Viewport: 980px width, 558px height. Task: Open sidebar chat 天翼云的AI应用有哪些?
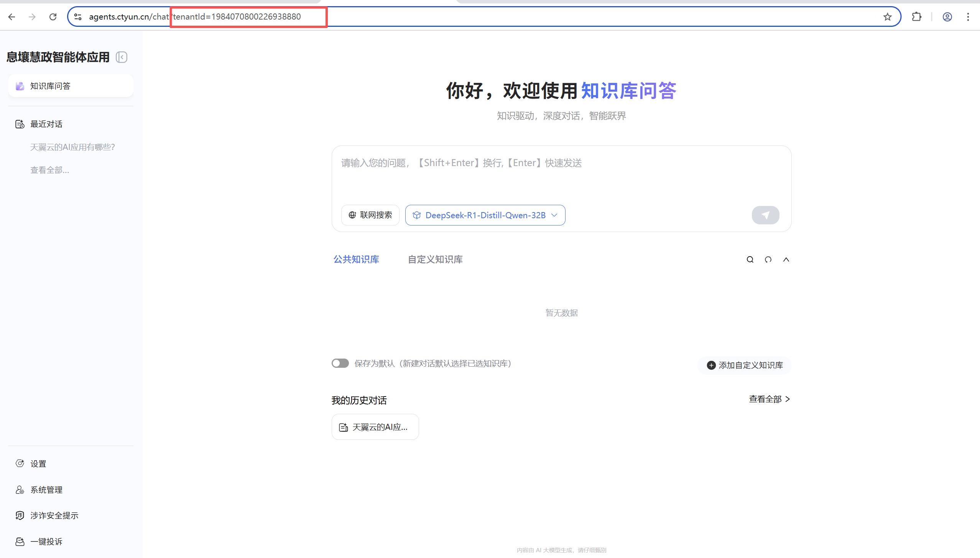pos(72,147)
